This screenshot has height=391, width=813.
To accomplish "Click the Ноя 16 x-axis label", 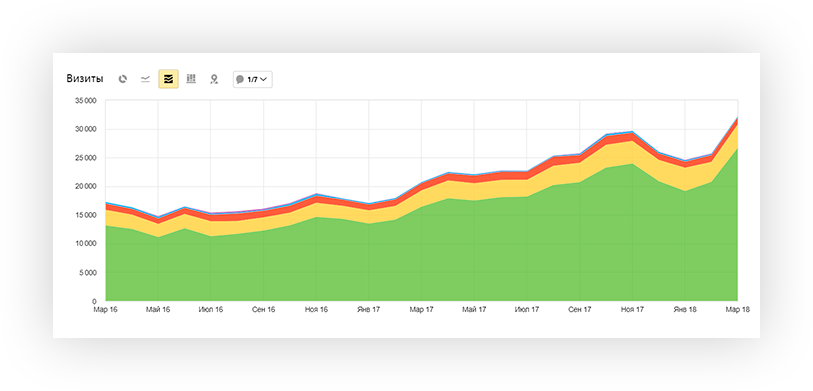I will tap(316, 310).
